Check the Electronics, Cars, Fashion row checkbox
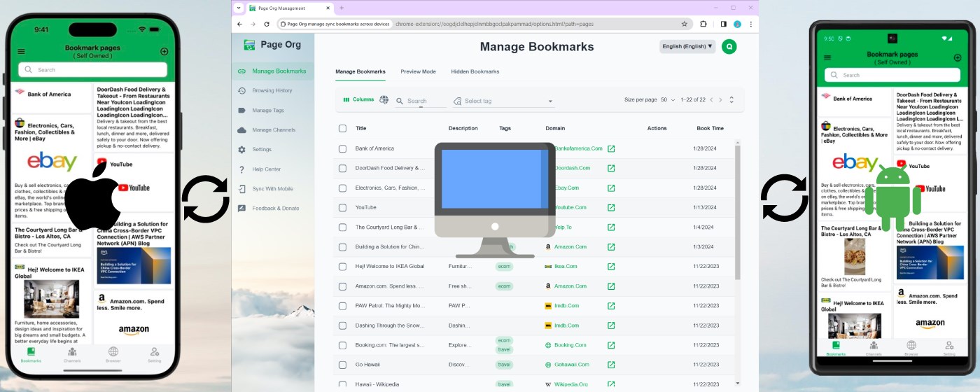Image resolution: width=980 pixels, height=392 pixels. coord(342,188)
